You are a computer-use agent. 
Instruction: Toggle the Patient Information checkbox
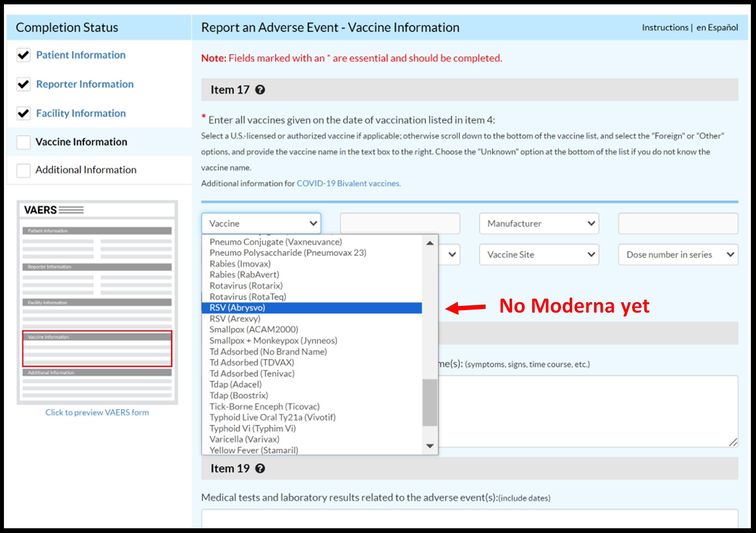tap(23, 55)
